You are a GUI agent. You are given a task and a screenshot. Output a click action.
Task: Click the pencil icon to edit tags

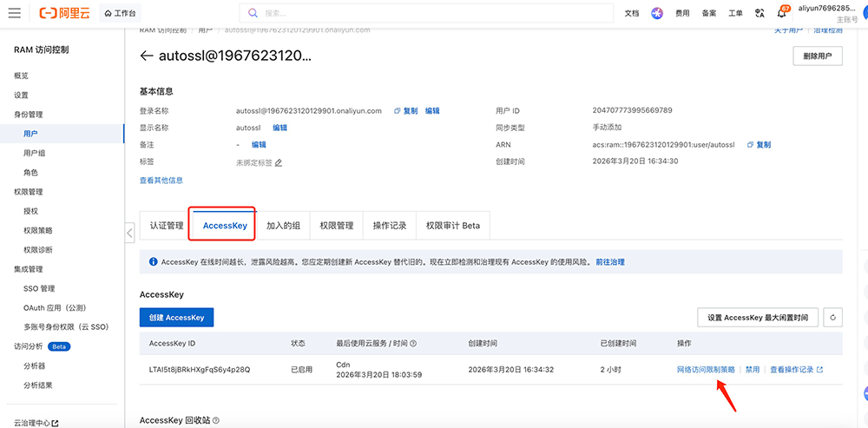(x=279, y=162)
